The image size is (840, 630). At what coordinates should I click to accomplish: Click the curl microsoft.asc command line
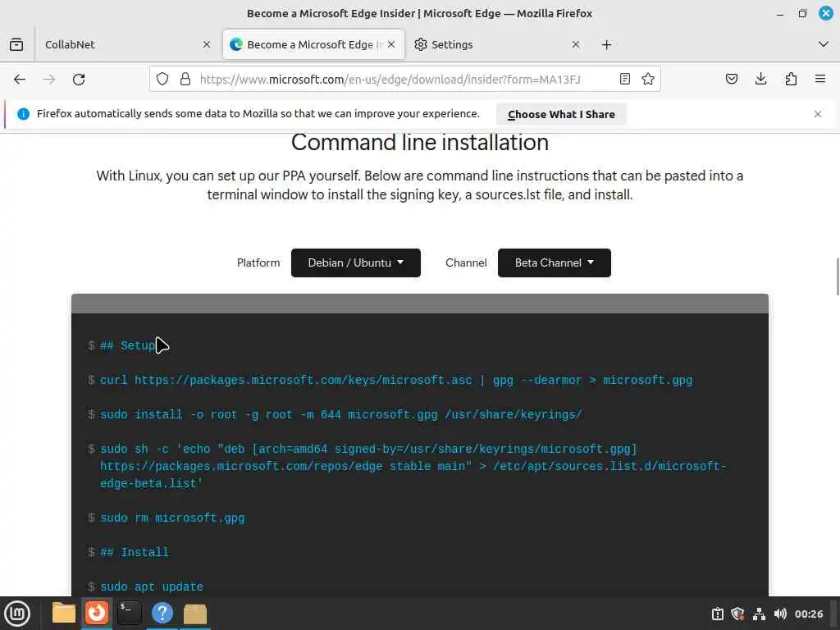click(x=396, y=381)
